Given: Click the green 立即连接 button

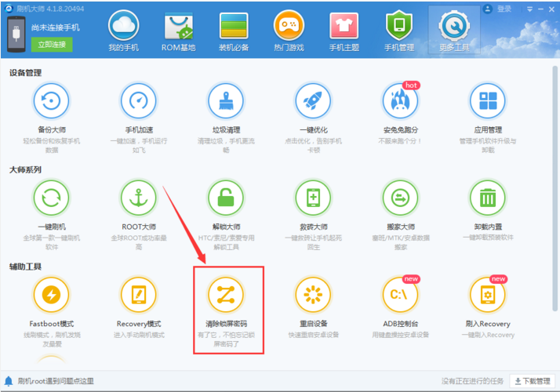Looking at the screenshot, I should [x=52, y=45].
